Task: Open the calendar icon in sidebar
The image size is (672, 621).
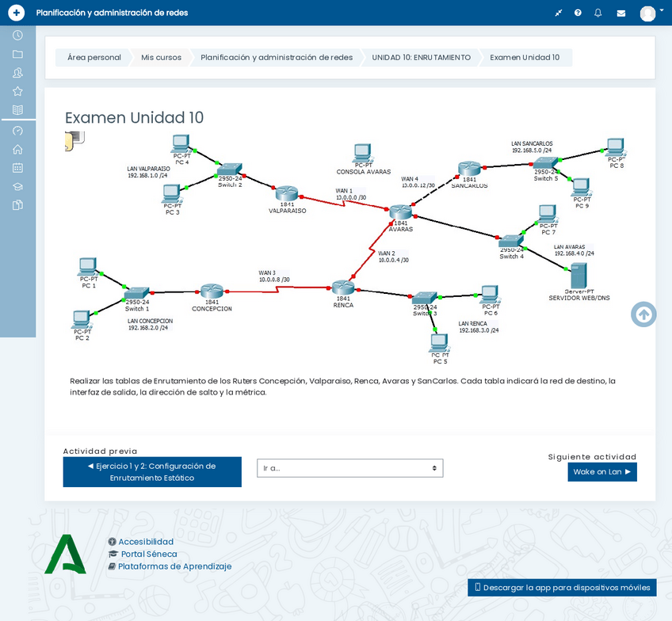Action: pyautogui.click(x=17, y=168)
